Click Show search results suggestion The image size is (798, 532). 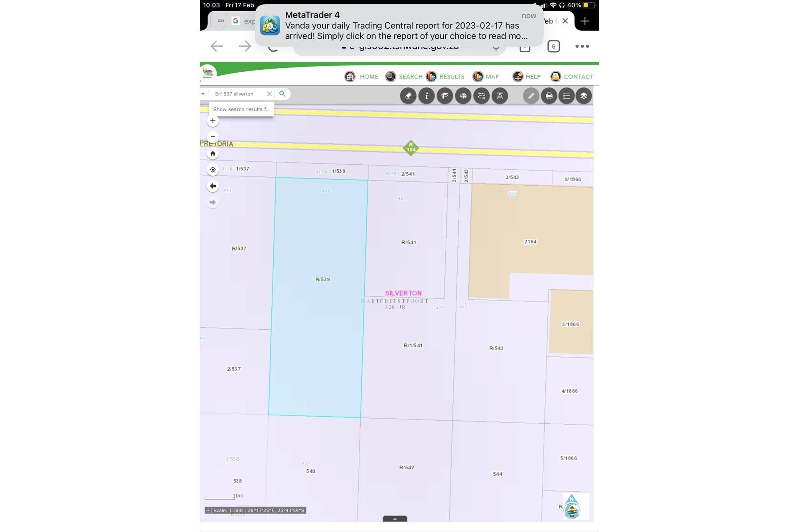point(241,109)
